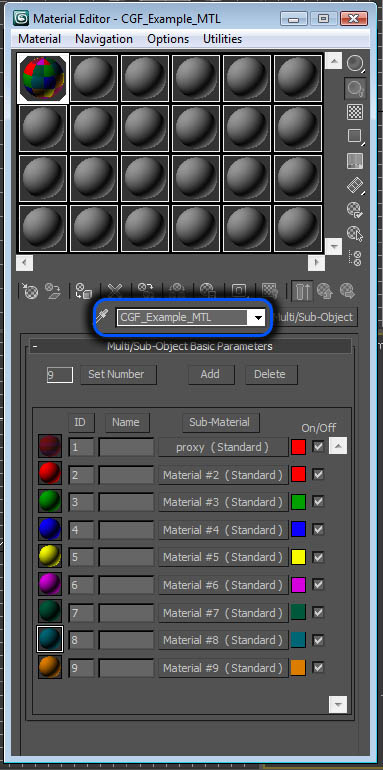Click Put Material to Scene icon
Viewport: 383px width, 770px height.
click(x=53, y=291)
